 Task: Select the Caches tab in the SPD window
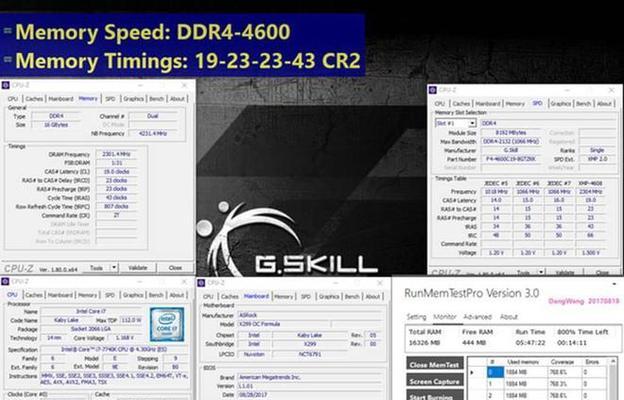point(461,103)
